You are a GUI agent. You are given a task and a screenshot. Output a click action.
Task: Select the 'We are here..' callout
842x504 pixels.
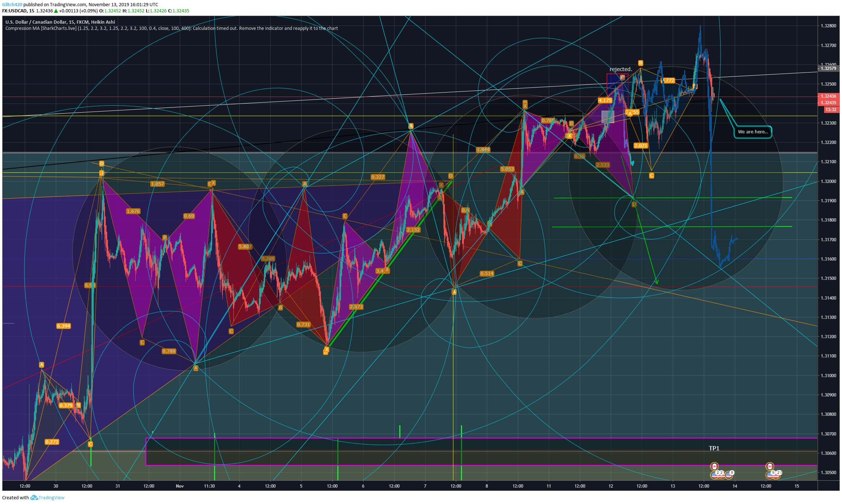point(753,132)
